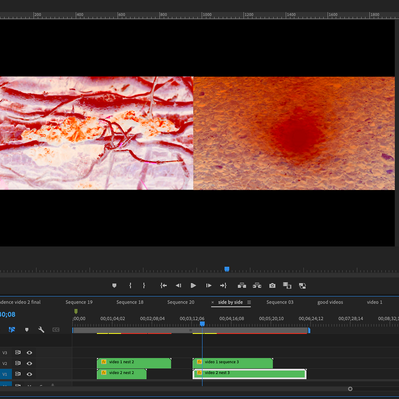The height and width of the screenshot is (399, 399).
Task: Jump to the Out point with Go to Out
Action: (223, 286)
